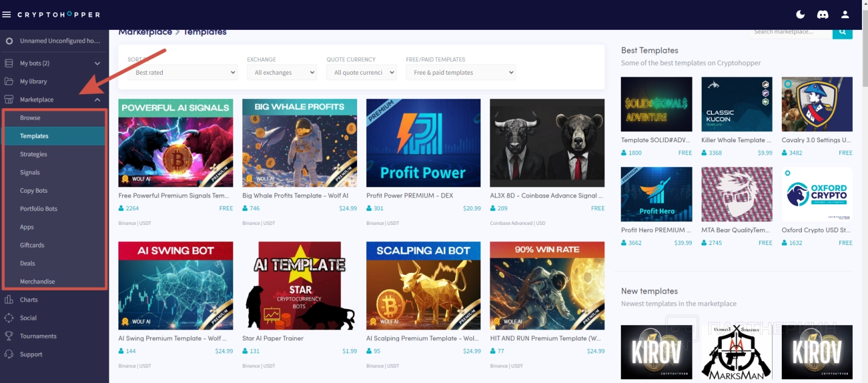The height and width of the screenshot is (383, 868).
Task: Select the Unnamed Unconfigured hopper entry
Action: pos(54,41)
